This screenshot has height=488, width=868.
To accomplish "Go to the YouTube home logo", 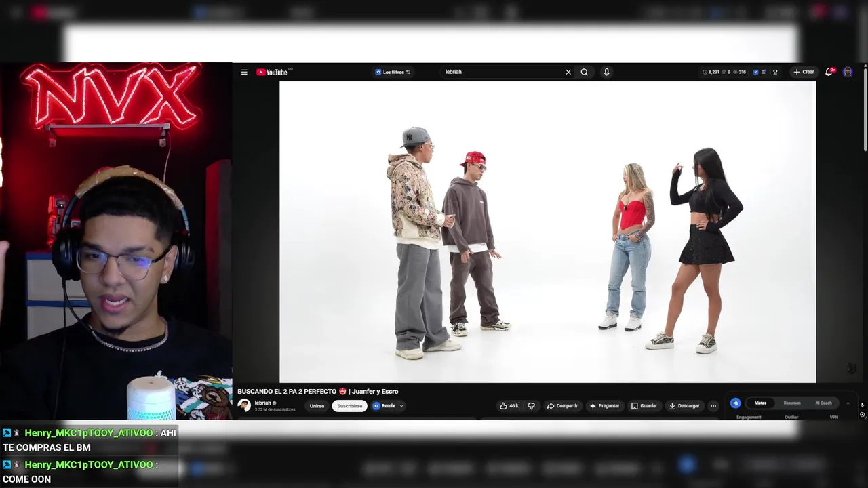I will tap(272, 72).
